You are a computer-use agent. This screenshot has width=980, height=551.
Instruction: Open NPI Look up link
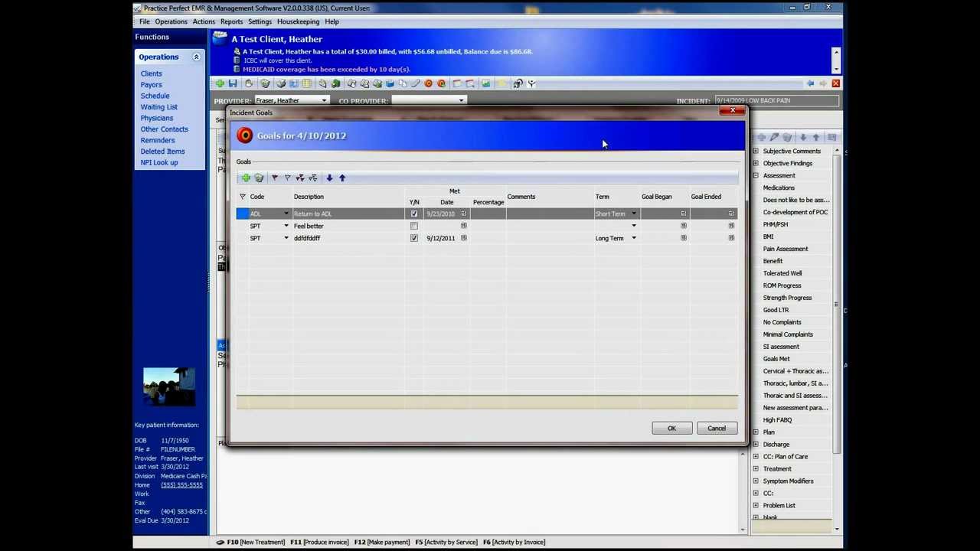(x=158, y=162)
